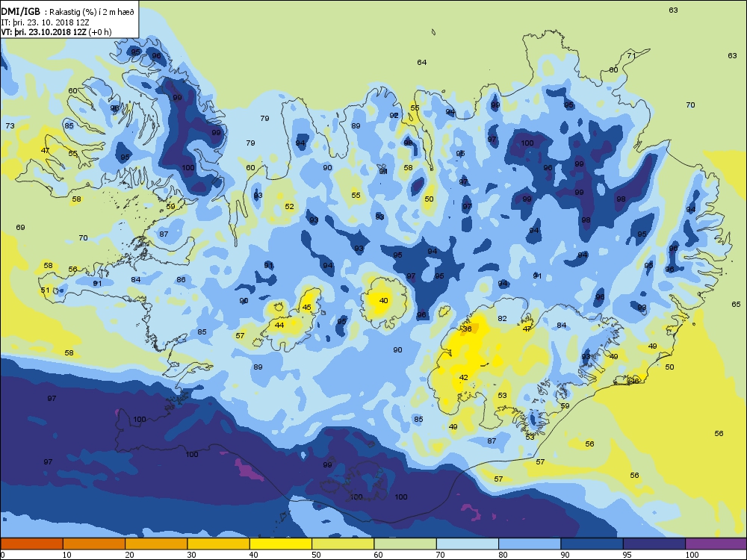This screenshot has width=747, height=560.
Task: Click the 90–95 dark blue legend swatch
Action: pos(592,544)
